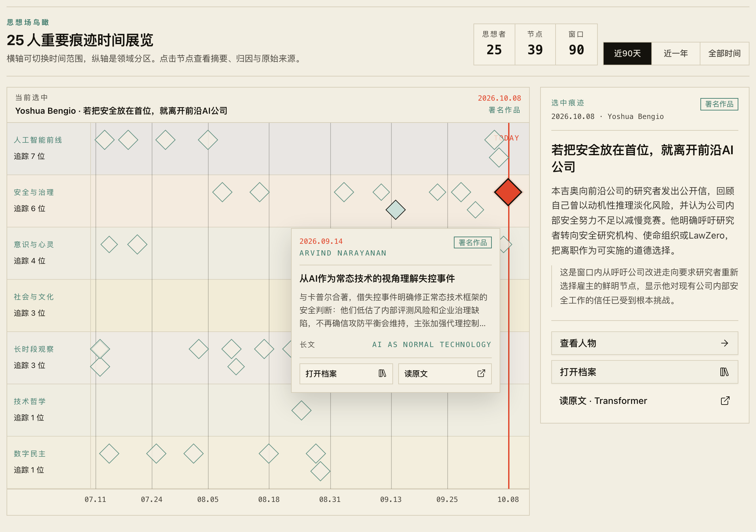Click the 长时段观察 category label
This screenshot has width=756, height=532.
[x=34, y=349]
